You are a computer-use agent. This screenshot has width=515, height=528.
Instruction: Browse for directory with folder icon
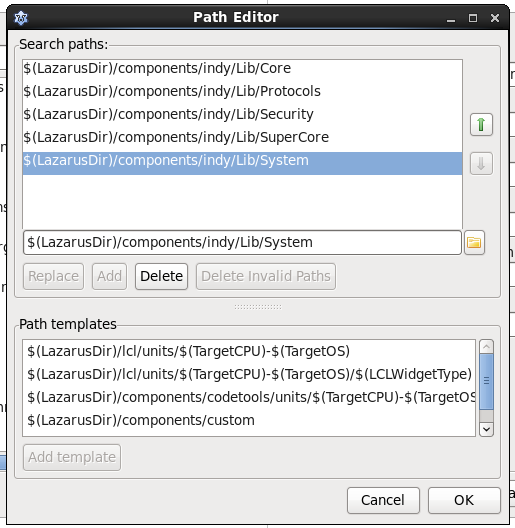474,242
